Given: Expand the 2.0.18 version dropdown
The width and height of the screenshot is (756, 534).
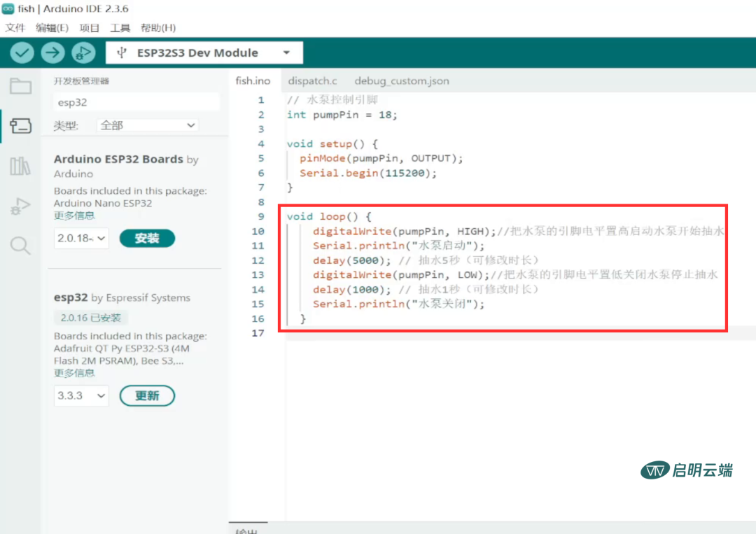Looking at the screenshot, I should (x=81, y=238).
